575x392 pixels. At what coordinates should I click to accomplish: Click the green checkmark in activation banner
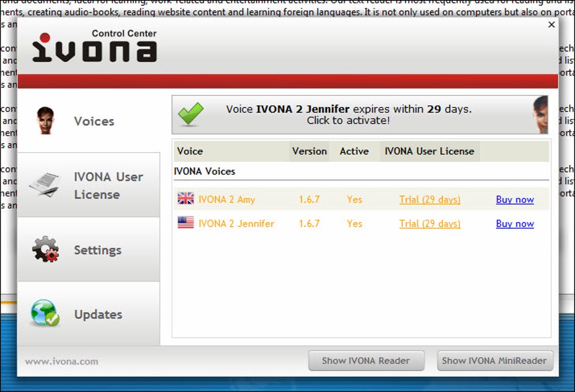(x=191, y=114)
